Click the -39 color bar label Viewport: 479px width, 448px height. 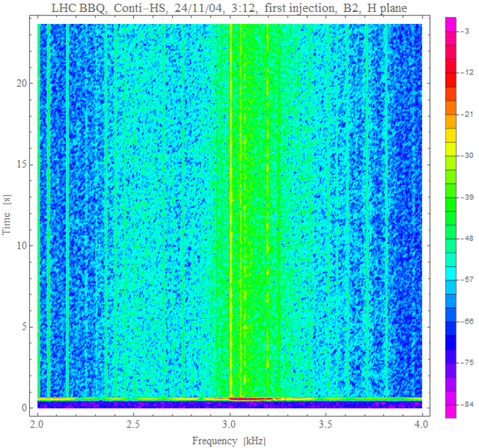tap(467, 197)
